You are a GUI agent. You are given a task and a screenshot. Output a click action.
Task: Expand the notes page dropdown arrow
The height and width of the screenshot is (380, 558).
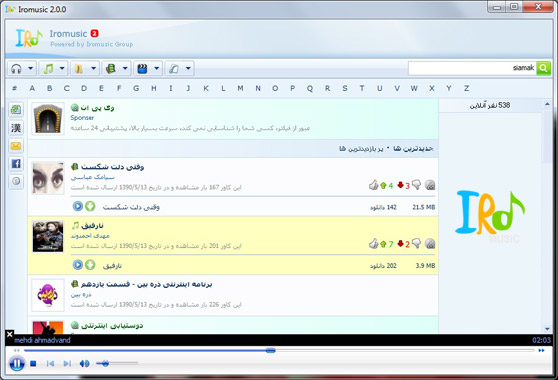pos(188,68)
